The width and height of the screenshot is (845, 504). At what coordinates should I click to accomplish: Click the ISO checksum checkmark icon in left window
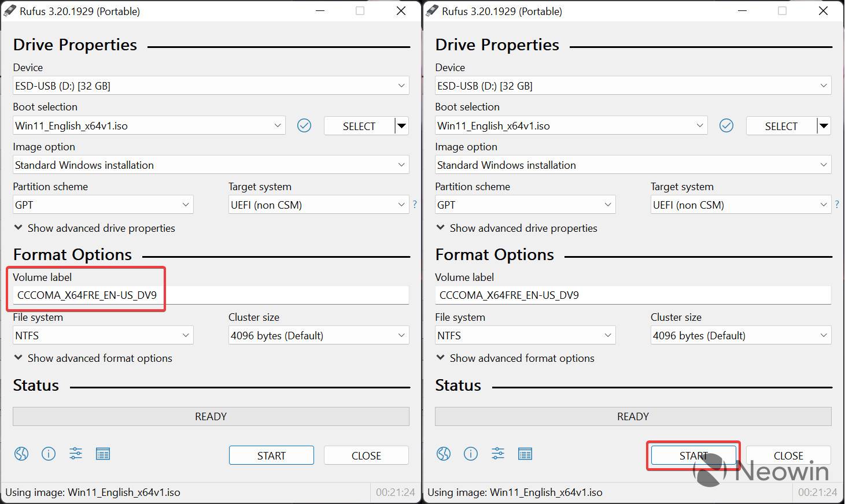coord(304,125)
